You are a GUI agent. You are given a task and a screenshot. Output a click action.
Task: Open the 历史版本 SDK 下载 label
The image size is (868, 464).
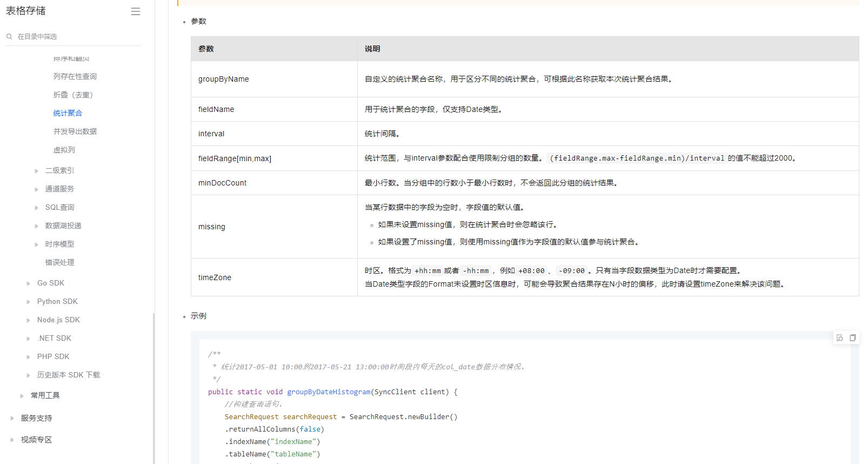coord(69,375)
